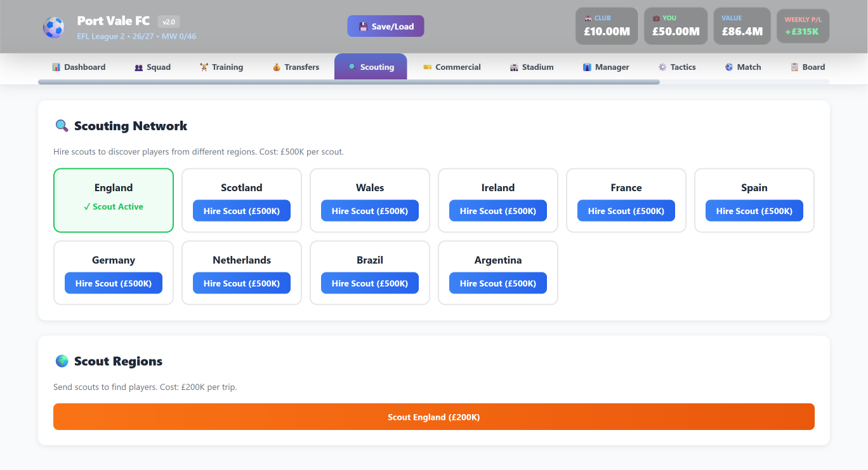The height and width of the screenshot is (470, 868).
Task: Switch to the Training tab
Action: point(221,67)
